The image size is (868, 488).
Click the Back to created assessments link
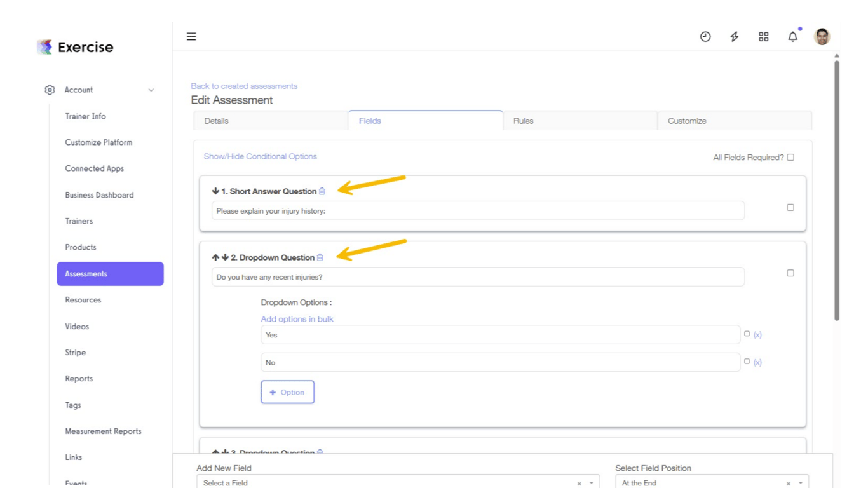click(x=244, y=86)
